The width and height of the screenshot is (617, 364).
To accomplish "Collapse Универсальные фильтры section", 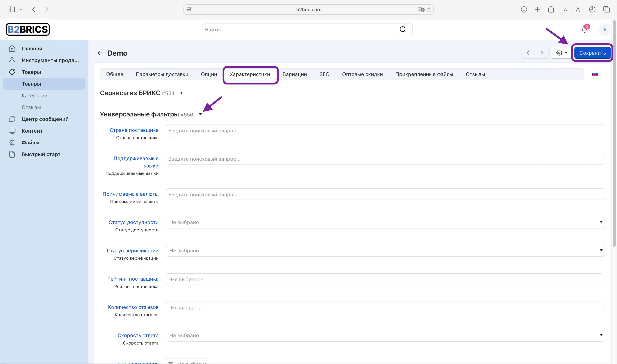I will tap(200, 114).
